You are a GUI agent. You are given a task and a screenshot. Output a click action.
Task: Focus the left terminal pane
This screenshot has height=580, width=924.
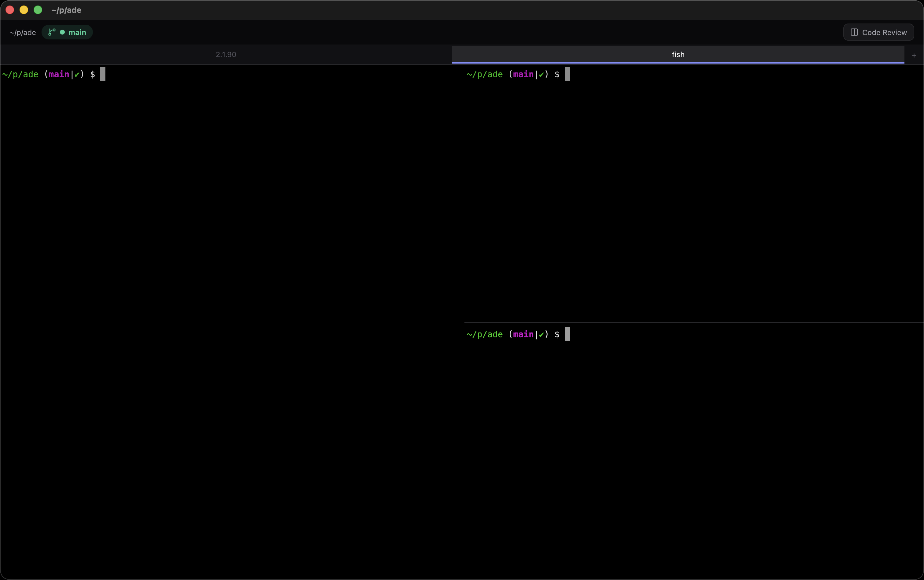pyautogui.click(x=230, y=307)
